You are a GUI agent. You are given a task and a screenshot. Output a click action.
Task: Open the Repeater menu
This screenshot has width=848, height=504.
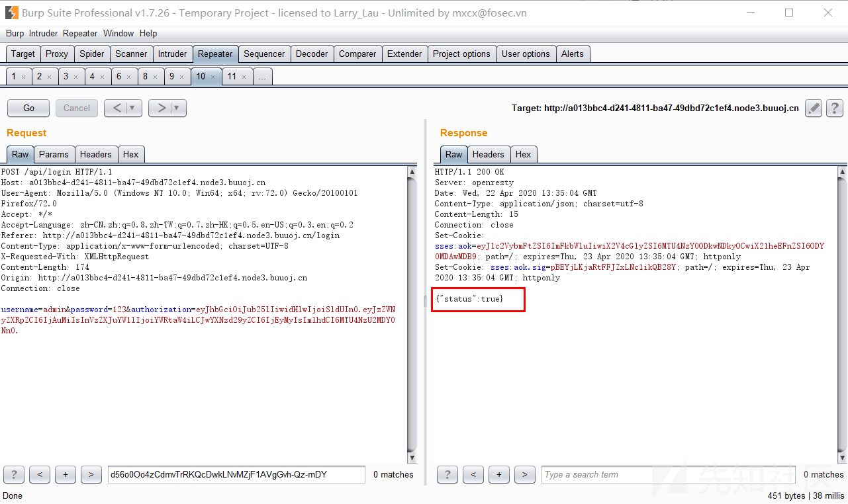(x=80, y=33)
